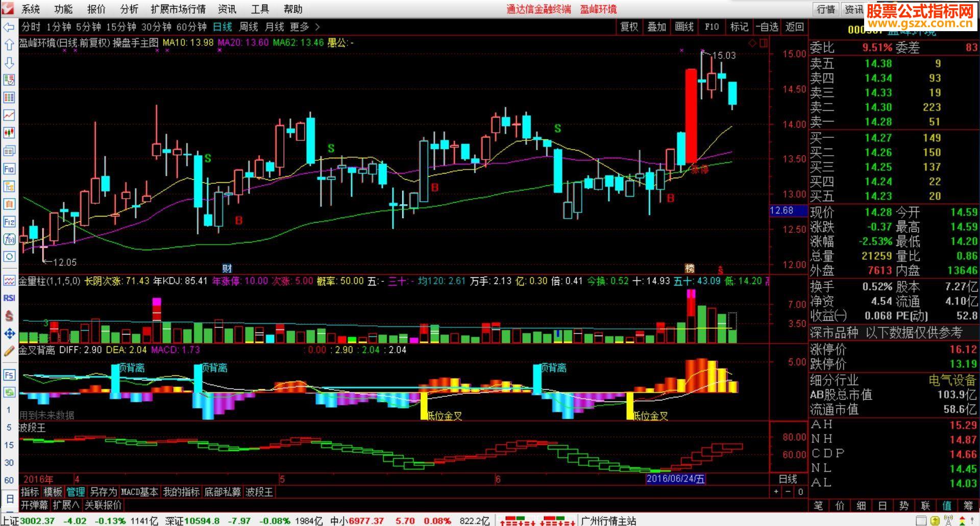Select the 笔 tab in quote panel
980x526 pixels.
pos(818,506)
